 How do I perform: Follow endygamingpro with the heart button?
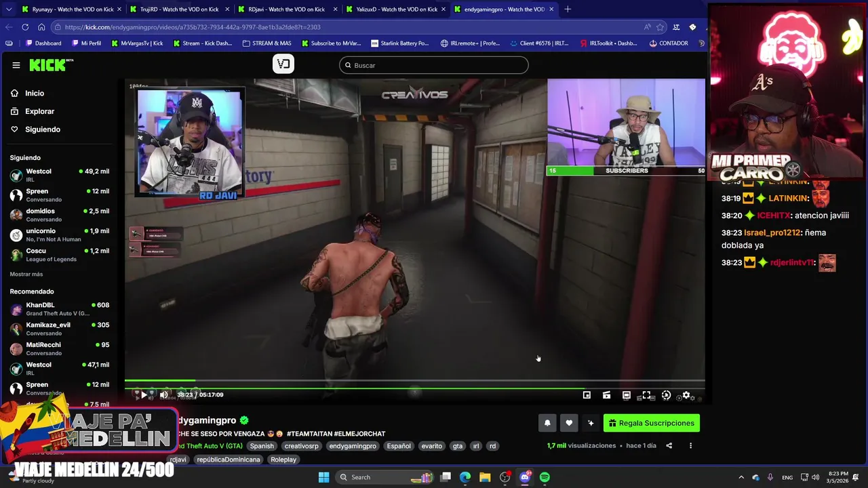click(x=569, y=423)
